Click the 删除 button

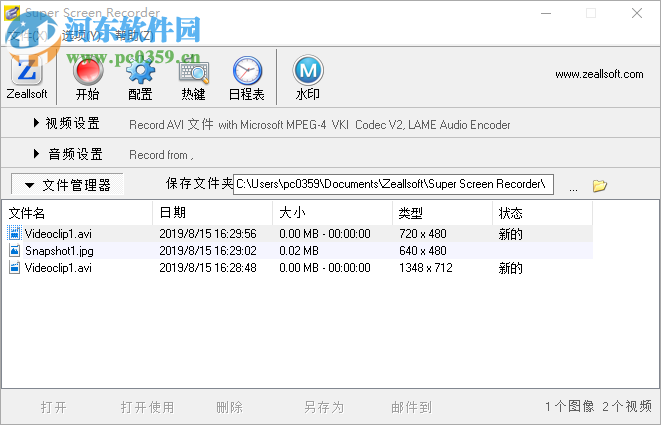point(229,407)
